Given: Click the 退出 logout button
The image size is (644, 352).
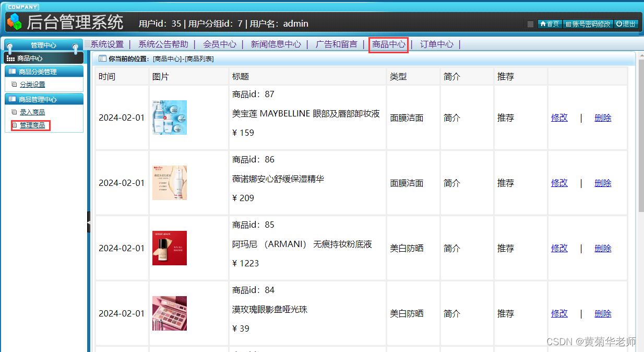Looking at the screenshot, I should [x=626, y=24].
